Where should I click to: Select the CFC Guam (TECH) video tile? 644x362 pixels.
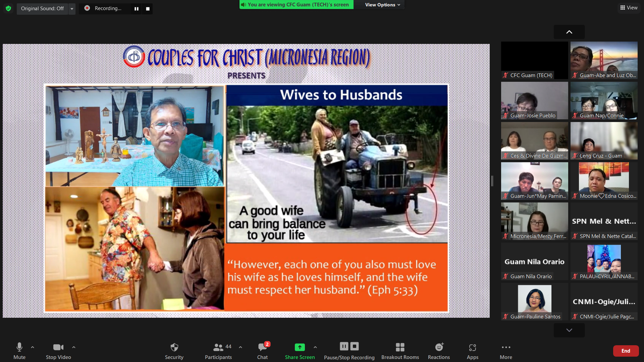(535, 60)
